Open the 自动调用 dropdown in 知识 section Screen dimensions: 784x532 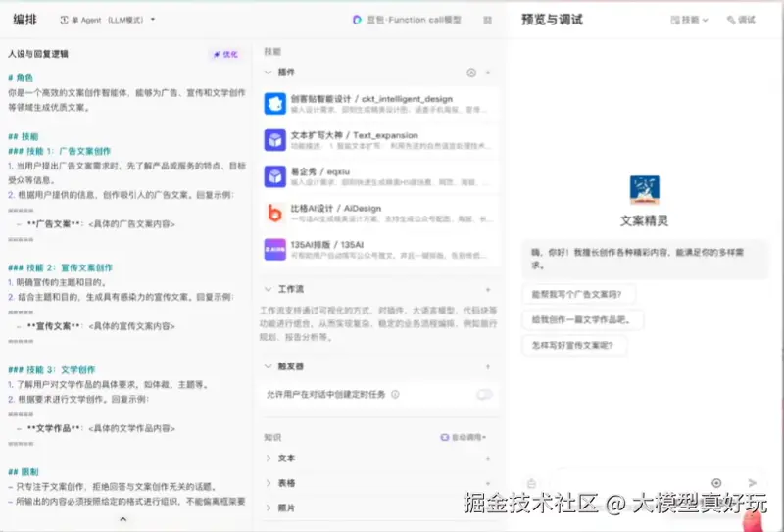pyautogui.click(x=464, y=437)
